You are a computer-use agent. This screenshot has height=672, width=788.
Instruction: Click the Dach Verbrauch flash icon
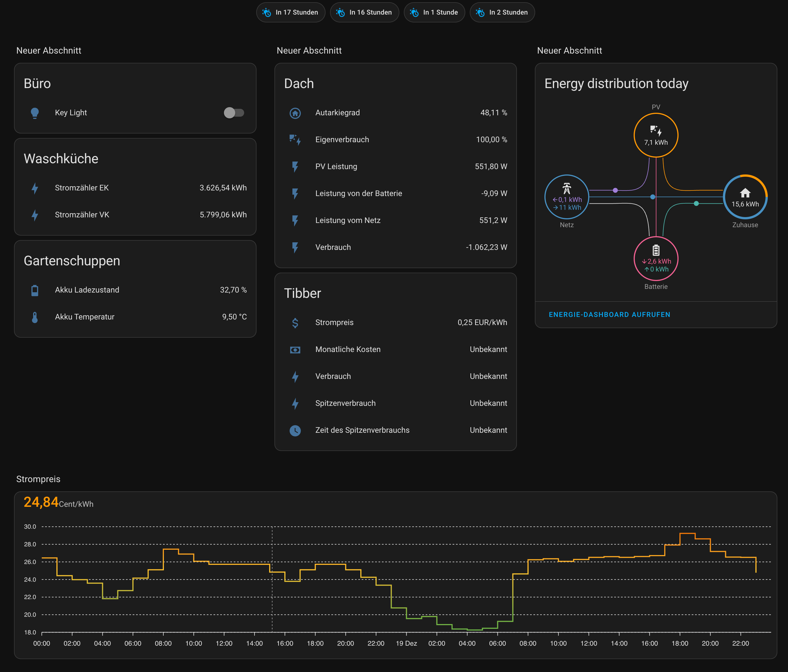(295, 248)
